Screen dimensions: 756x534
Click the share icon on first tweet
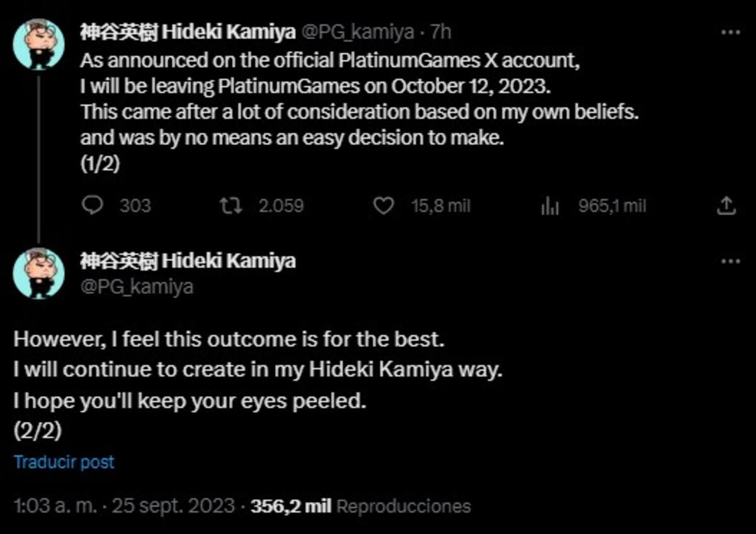[x=725, y=205]
